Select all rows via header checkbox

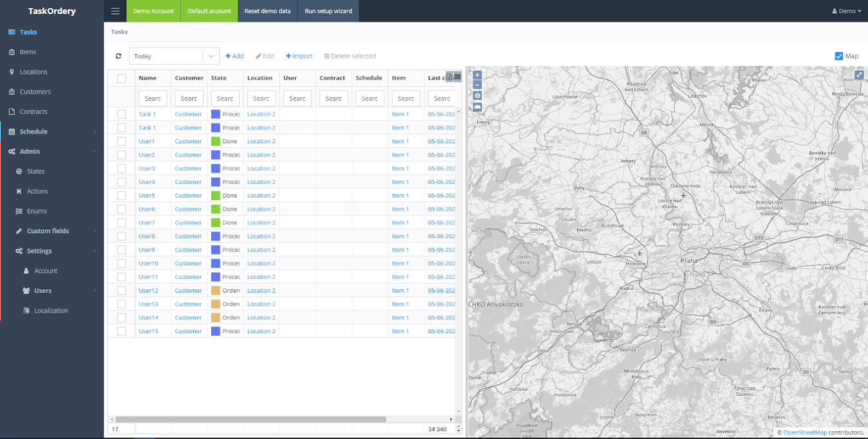[122, 78]
